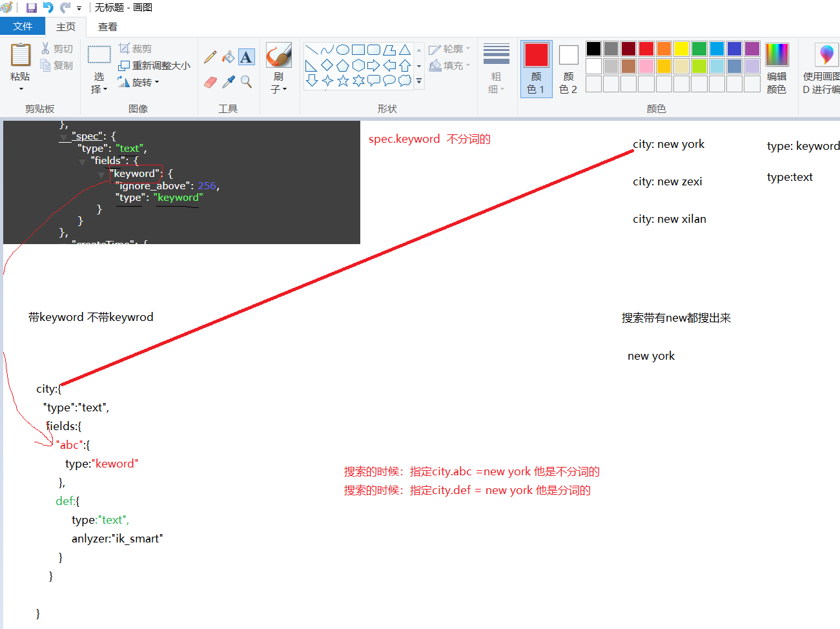Select the 刷子 (Brush) tool icon

tap(279, 55)
